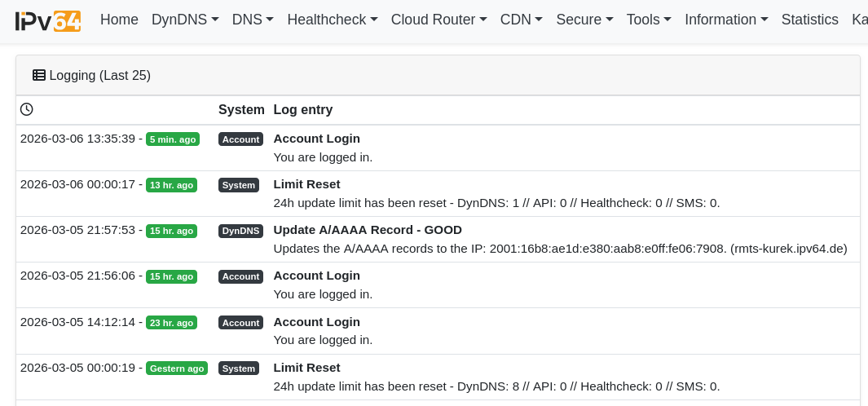This screenshot has width=868, height=406.
Task: Expand the Cloud Router menu
Action: 438,20
